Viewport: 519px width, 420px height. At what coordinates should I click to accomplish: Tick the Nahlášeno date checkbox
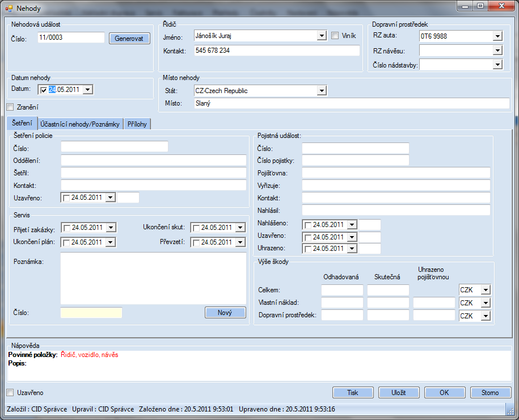point(308,225)
